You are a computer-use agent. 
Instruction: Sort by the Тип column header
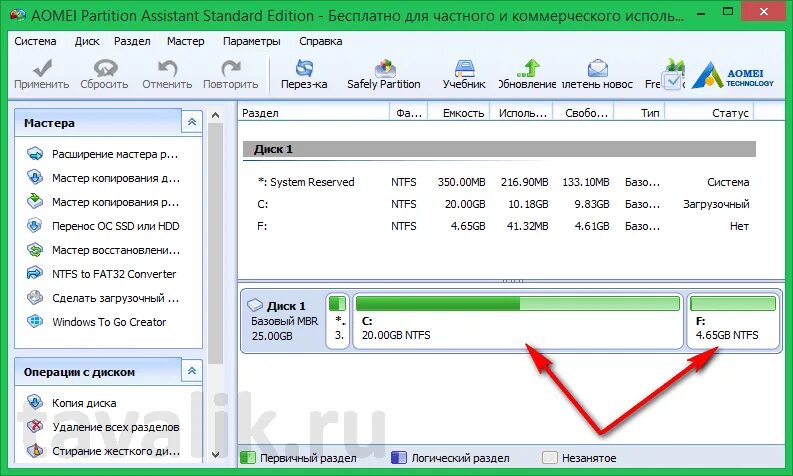coord(639,113)
